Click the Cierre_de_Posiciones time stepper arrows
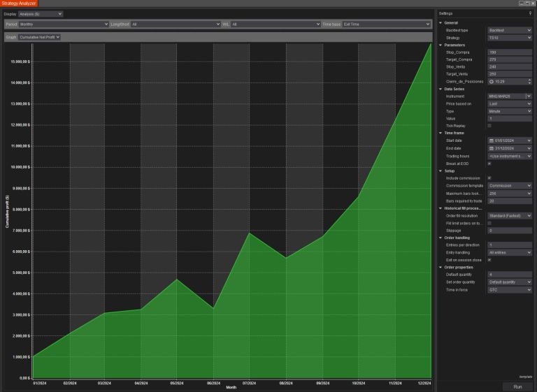 point(529,82)
